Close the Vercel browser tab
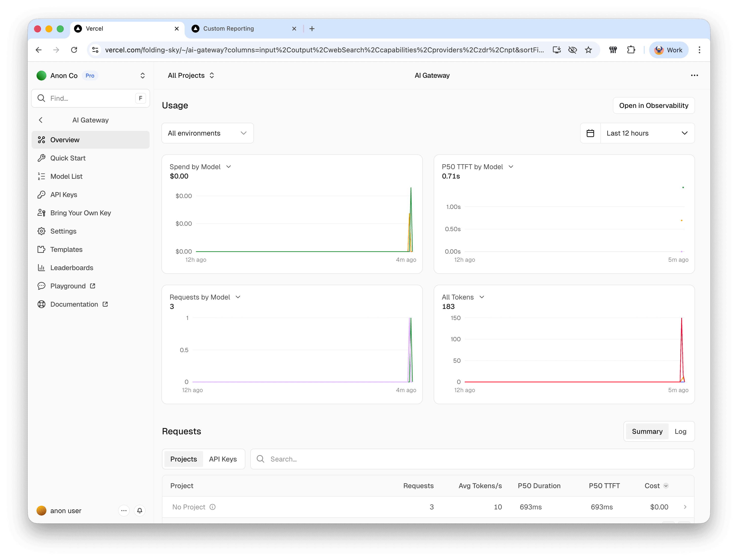This screenshot has width=738, height=560. 177,29
